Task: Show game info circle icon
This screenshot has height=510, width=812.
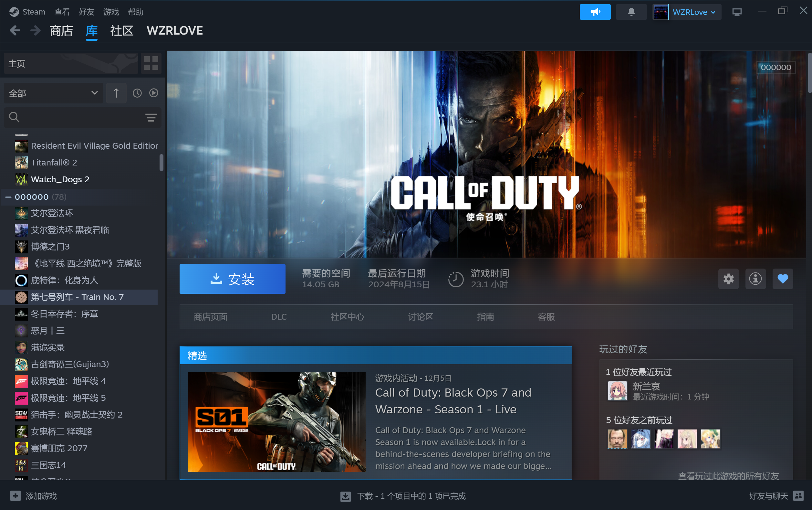Action: (x=755, y=279)
